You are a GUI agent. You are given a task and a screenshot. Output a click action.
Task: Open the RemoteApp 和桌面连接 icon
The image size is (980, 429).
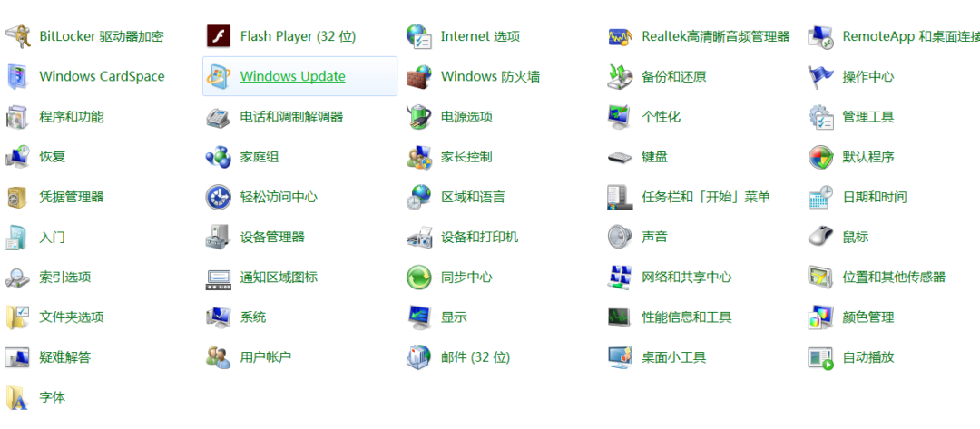(820, 36)
